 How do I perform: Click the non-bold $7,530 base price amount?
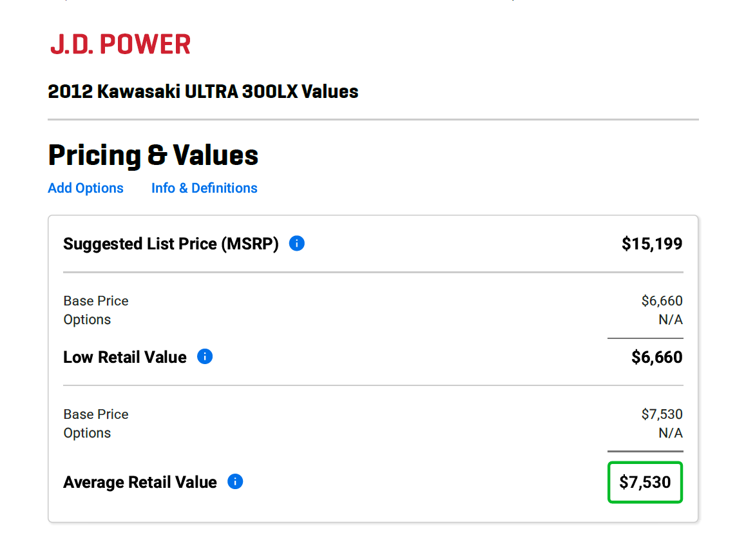[x=662, y=414]
